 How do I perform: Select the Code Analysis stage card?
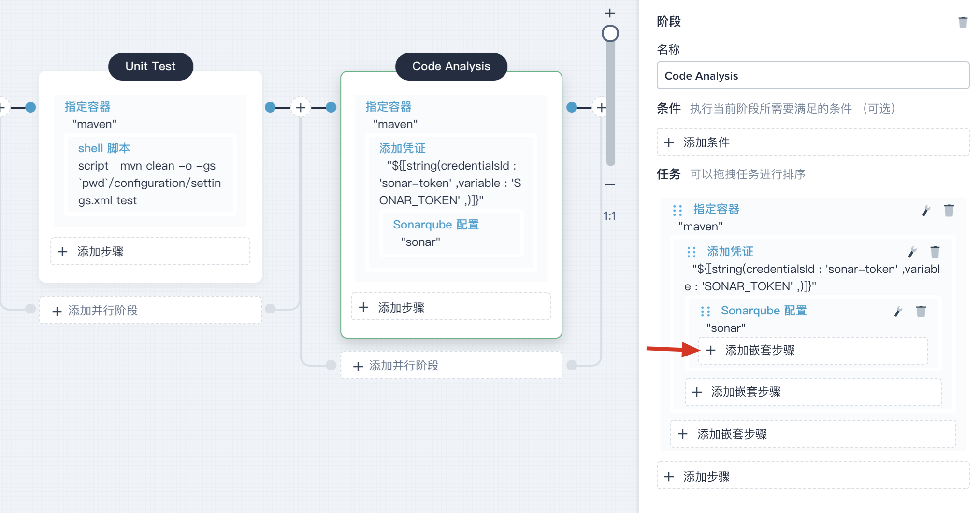tap(451, 66)
